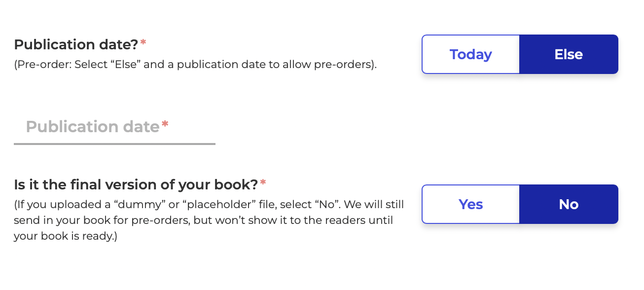Choose "No" for final version of book
Screen dimensions: 644x290
point(569,204)
